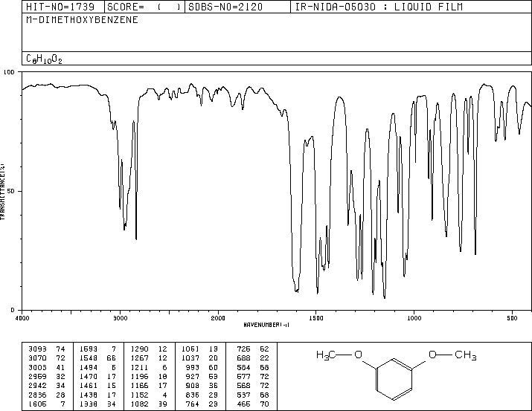Select peak table entry 726

[x=243, y=349]
